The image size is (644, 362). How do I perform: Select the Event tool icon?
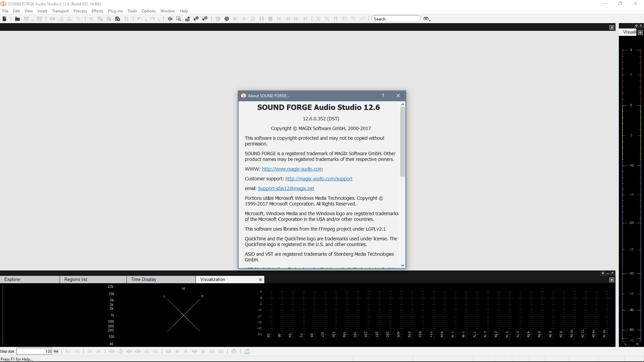click(196, 19)
